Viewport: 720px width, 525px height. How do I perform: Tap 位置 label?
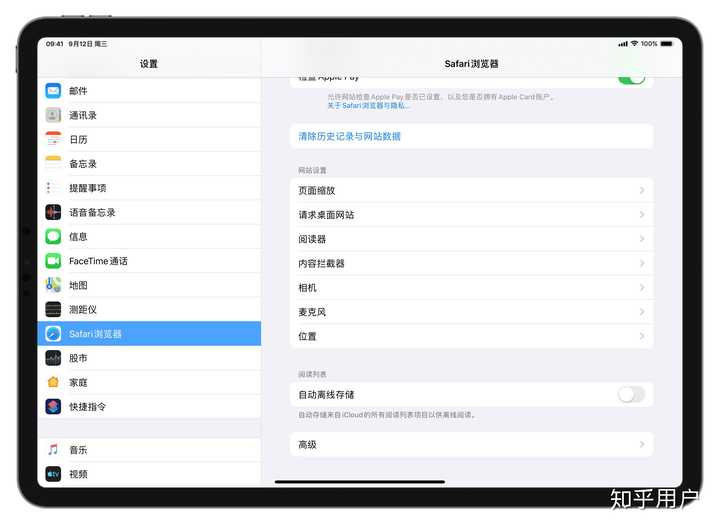point(307,336)
